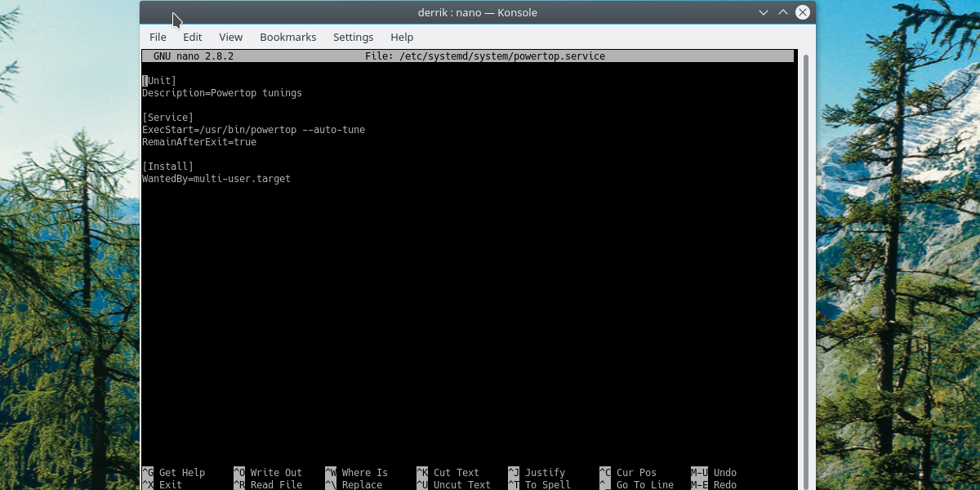980x490 pixels.
Task: Click the ^T To Spell shortcut
Action: tap(540, 484)
